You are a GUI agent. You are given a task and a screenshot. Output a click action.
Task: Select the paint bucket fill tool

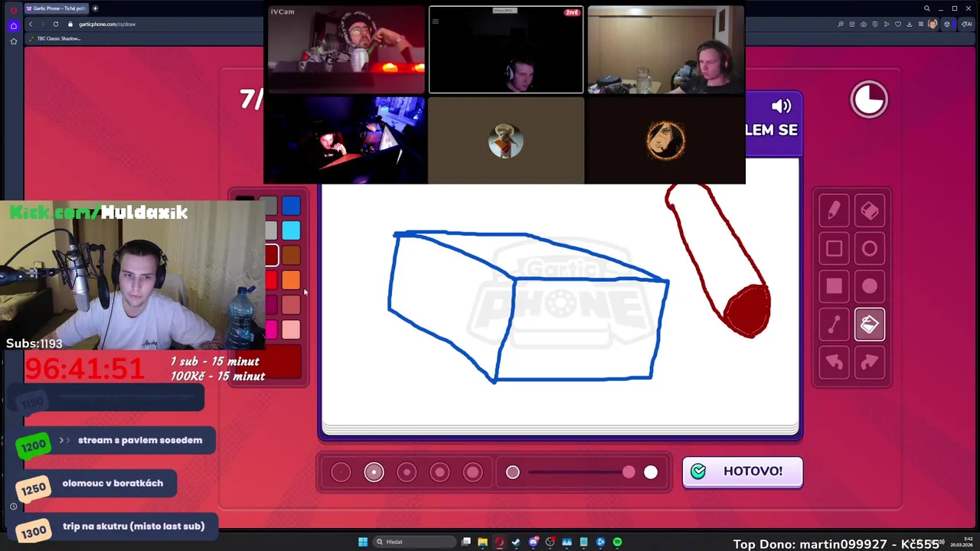(x=869, y=324)
